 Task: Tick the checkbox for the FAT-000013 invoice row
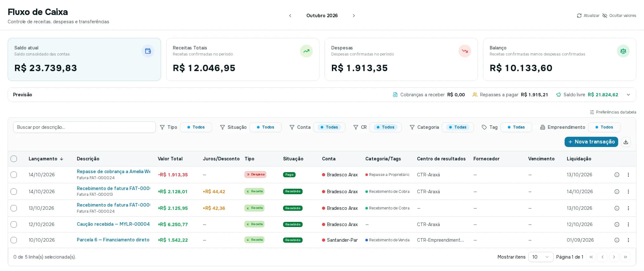(14, 192)
